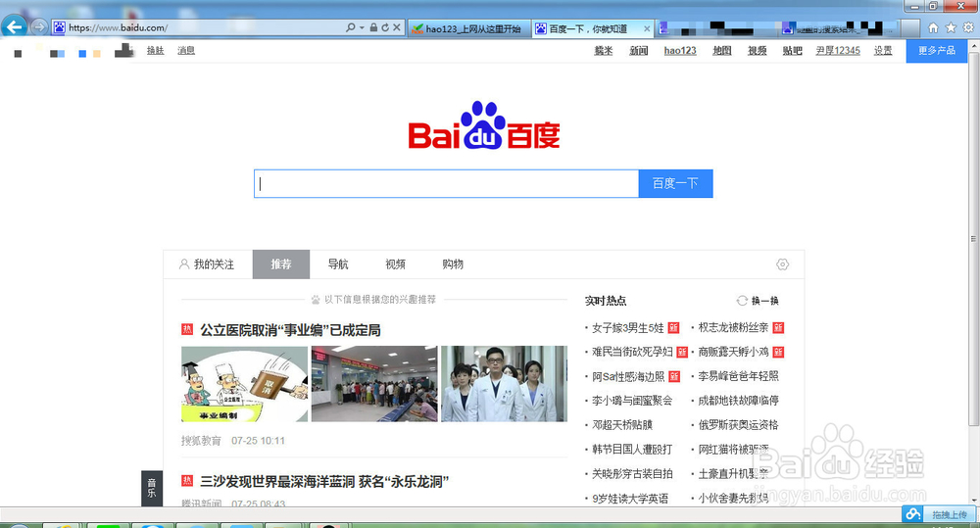Open the 尹厚12345 account link

pyautogui.click(x=838, y=51)
